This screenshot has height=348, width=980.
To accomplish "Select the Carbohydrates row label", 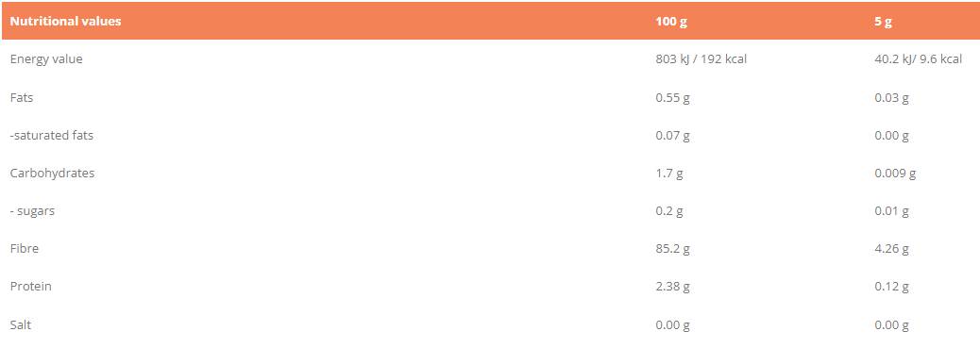I will 52,174.
